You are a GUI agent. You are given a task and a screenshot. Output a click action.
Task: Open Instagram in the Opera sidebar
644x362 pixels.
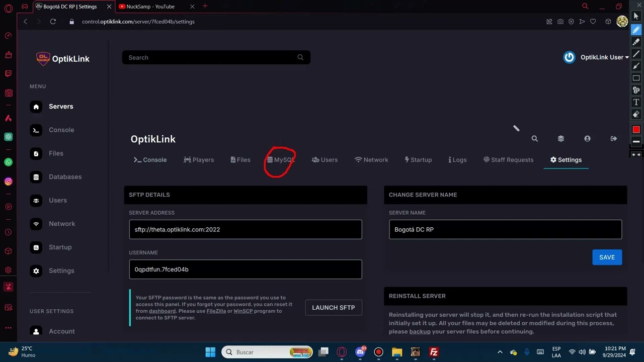coord(8,182)
